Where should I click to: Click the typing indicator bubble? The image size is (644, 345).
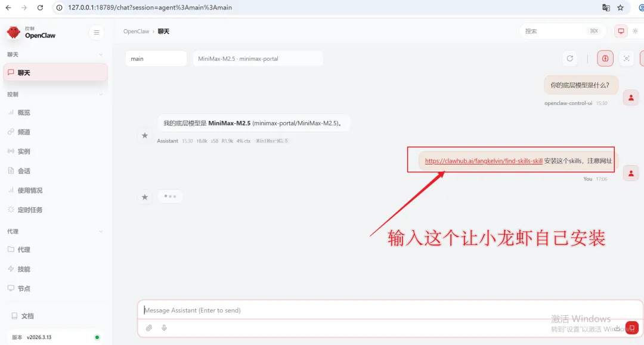point(170,196)
